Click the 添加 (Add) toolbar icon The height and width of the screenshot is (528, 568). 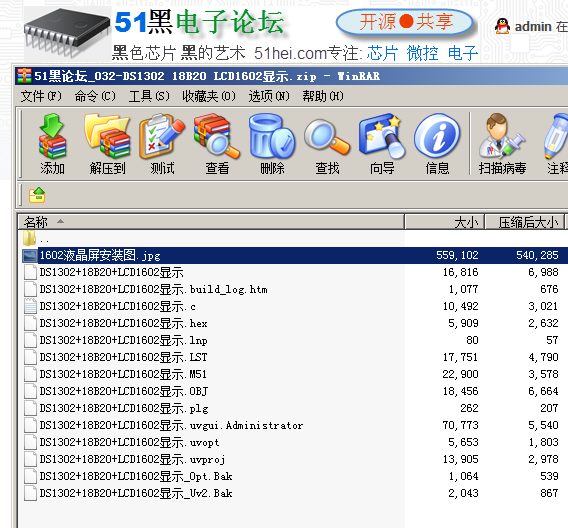pyautogui.click(x=52, y=144)
